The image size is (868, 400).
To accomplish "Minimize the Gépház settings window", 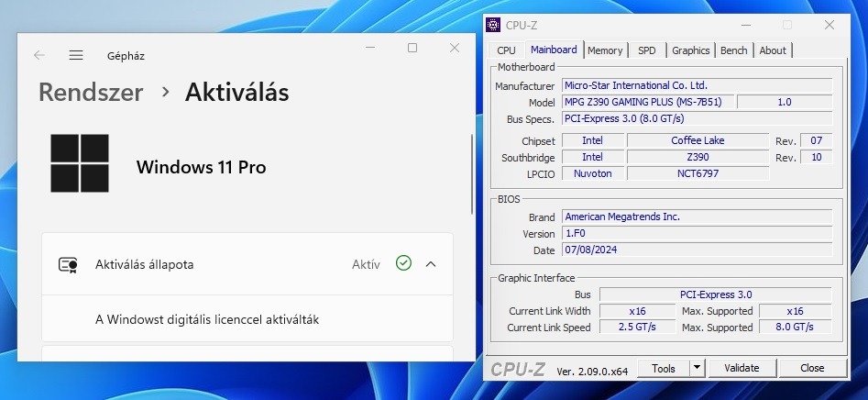I will point(370,49).
